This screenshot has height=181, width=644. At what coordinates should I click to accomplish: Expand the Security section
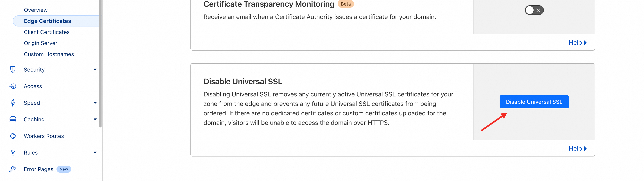point(95,70)
